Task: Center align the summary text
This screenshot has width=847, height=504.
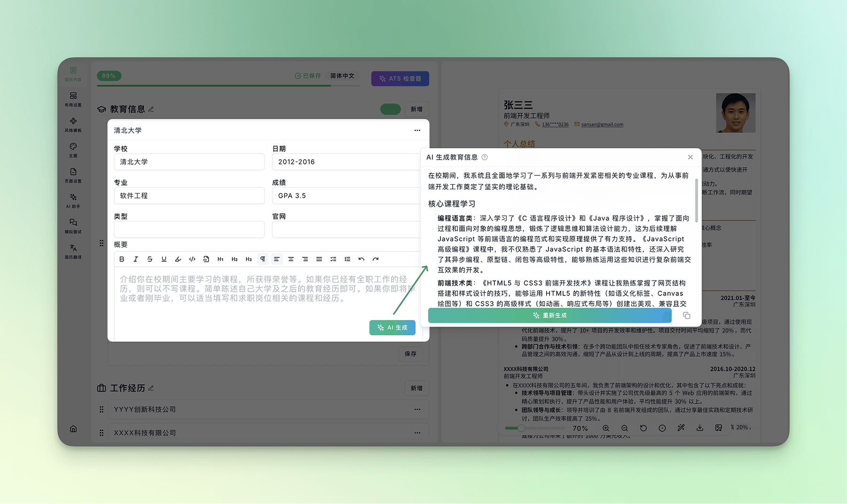Action: pos(291,259)
